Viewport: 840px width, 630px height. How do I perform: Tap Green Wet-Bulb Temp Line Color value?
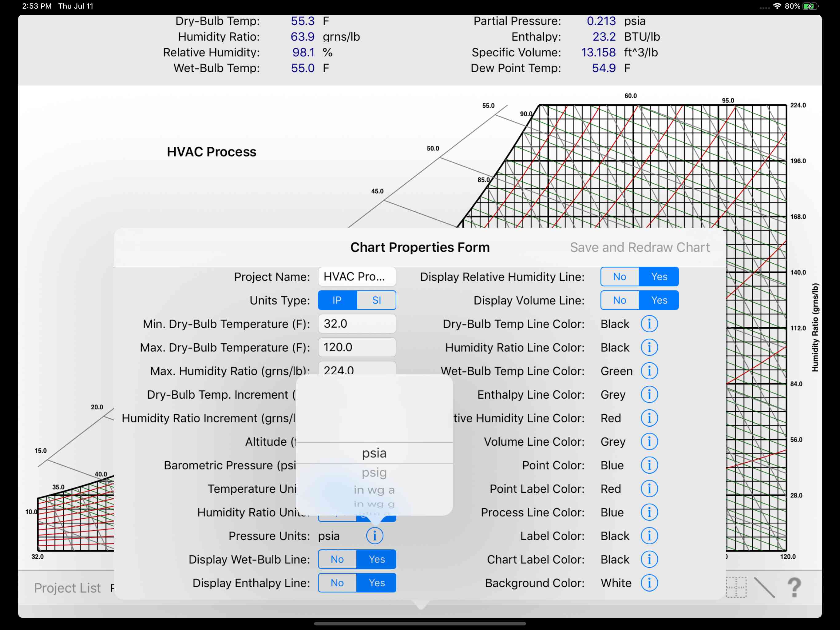pyautogui.click(x=616, y=371)
